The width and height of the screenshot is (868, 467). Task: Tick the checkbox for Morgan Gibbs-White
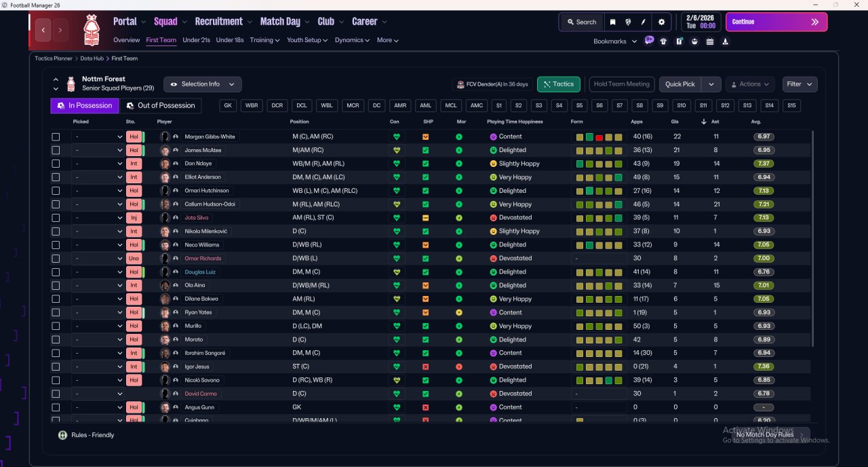(56, 136)
